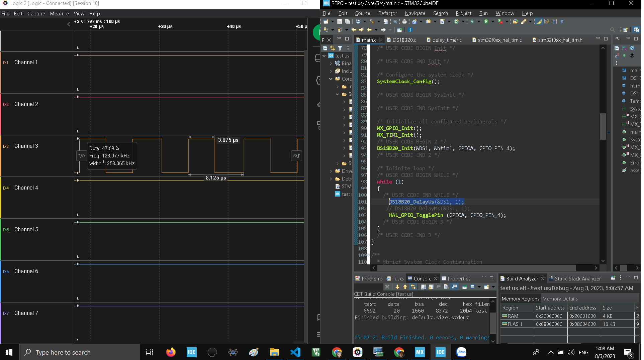Switch to the DS18B20.c editor tab

coord(404,40)
